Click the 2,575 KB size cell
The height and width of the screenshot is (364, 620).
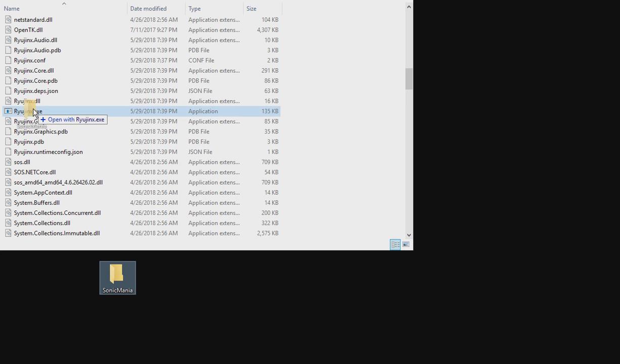coord(268,233)
